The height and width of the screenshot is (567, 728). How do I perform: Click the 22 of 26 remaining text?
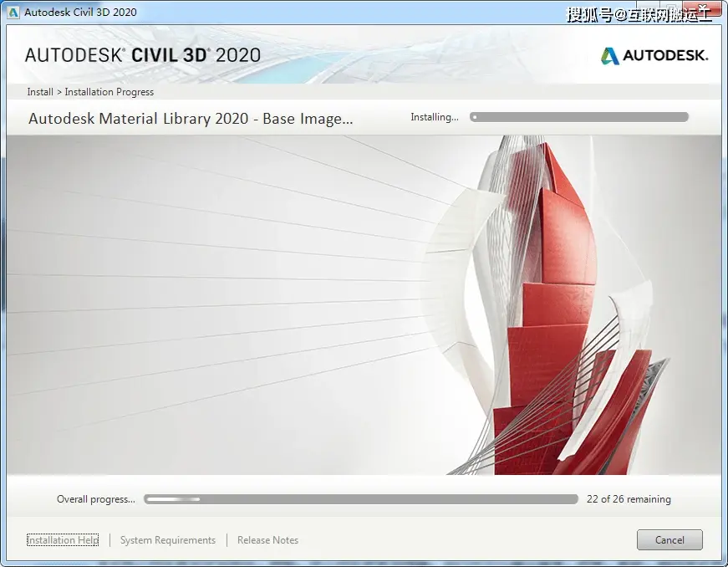(x=629, y=499)
